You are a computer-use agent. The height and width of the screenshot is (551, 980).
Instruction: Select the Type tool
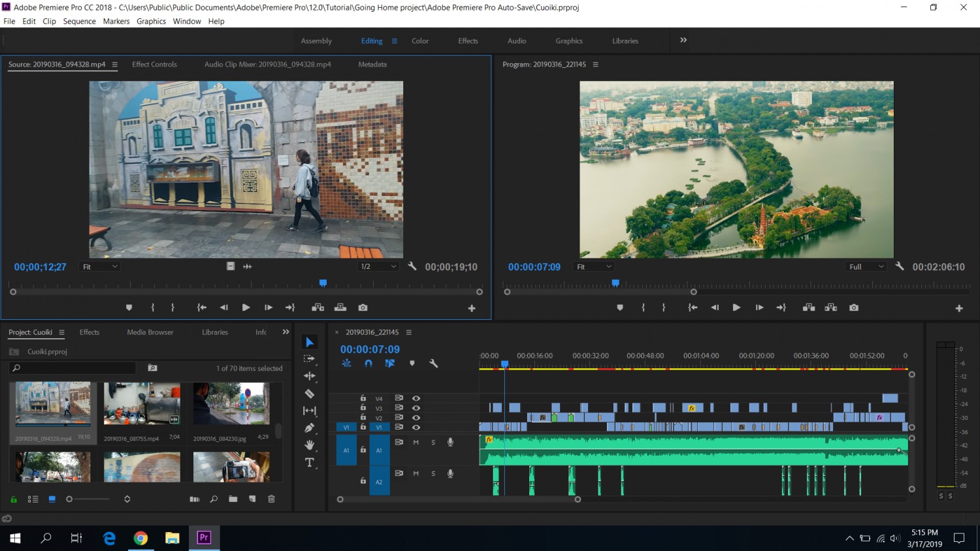[310, 462]
